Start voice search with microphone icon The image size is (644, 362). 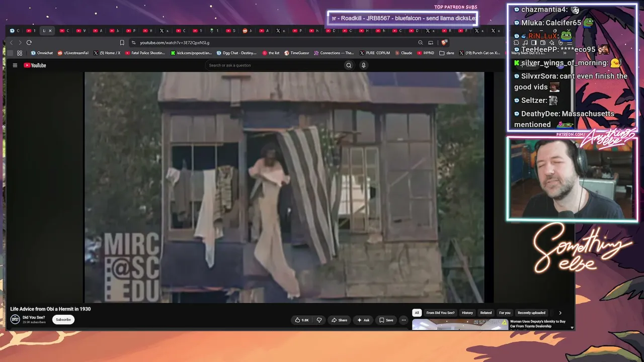coord(364,65)
